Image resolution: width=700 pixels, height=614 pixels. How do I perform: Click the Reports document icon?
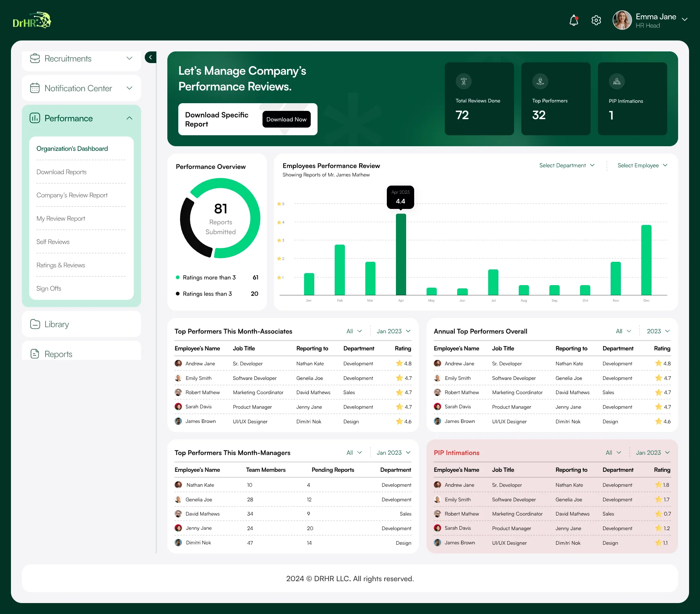[35, 354]
